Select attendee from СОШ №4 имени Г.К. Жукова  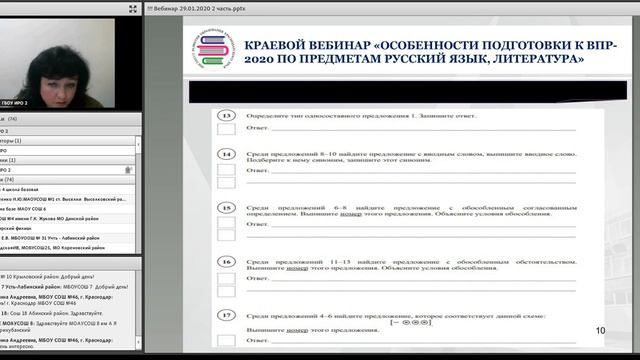coord(67,219)
